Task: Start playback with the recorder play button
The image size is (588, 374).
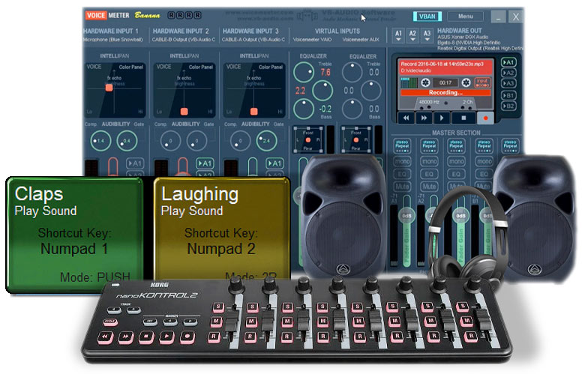Action: click(x=442, y=118)
